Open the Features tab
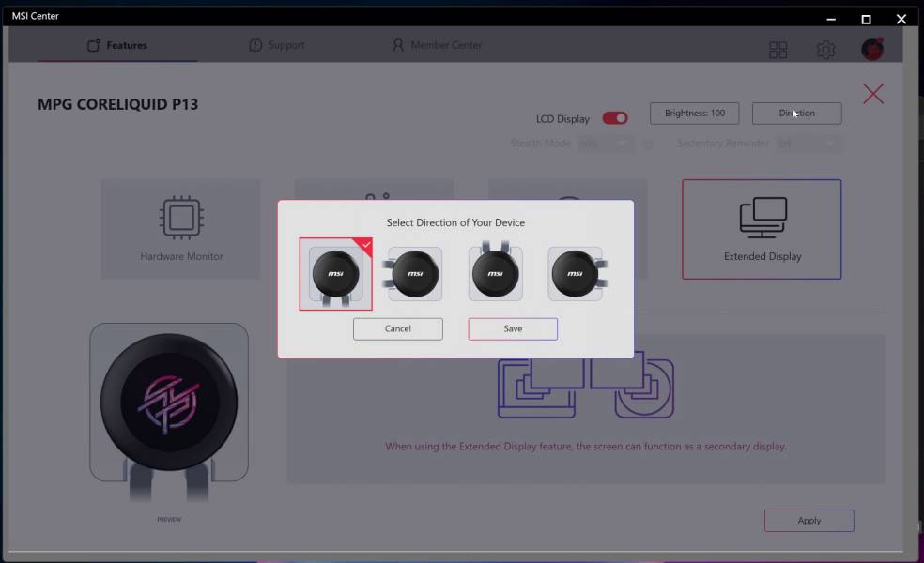The image size is (924, 563). click(x=117, y=45)
